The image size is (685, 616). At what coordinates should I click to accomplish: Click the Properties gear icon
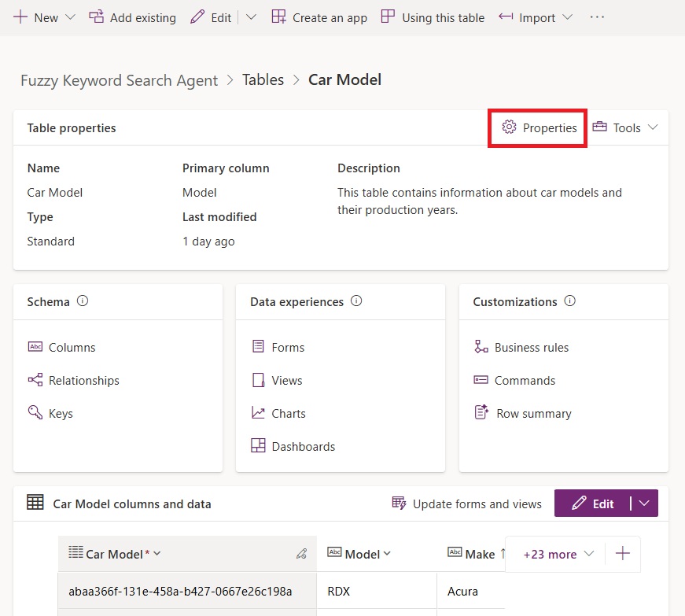pyautogui.click(x=509, y=127)
